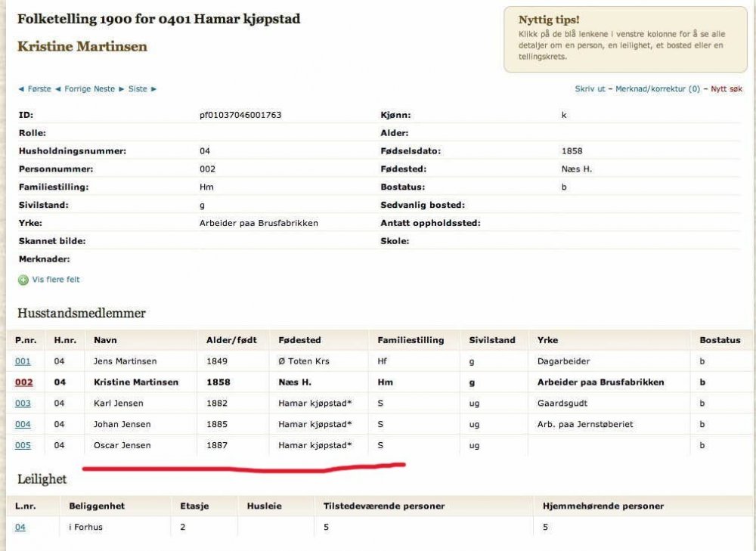Screen dimensions: 756x551
Task: Click the Nyttig tips! box
Action: click(x=625, y=39)
